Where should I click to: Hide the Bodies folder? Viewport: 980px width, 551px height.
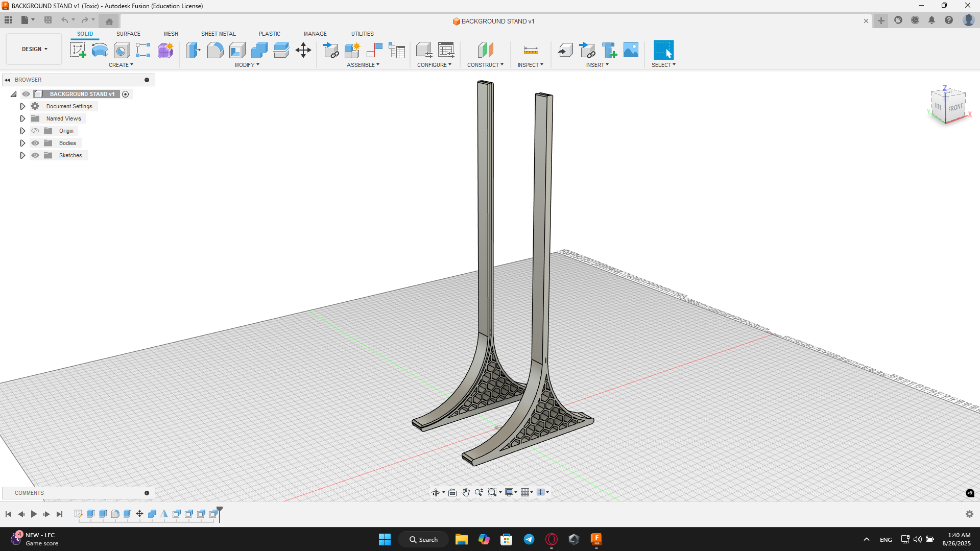coord(35,143)
